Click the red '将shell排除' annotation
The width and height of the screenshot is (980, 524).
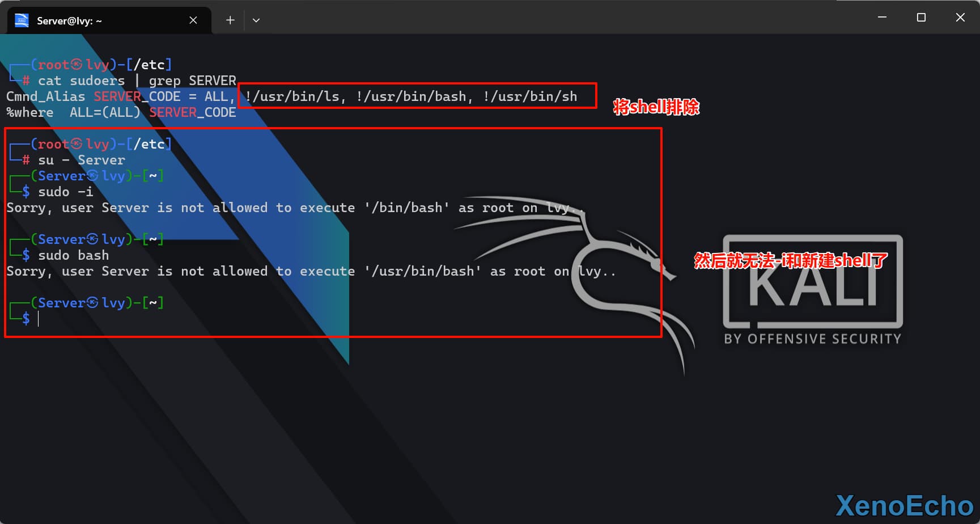pos(656,107)
